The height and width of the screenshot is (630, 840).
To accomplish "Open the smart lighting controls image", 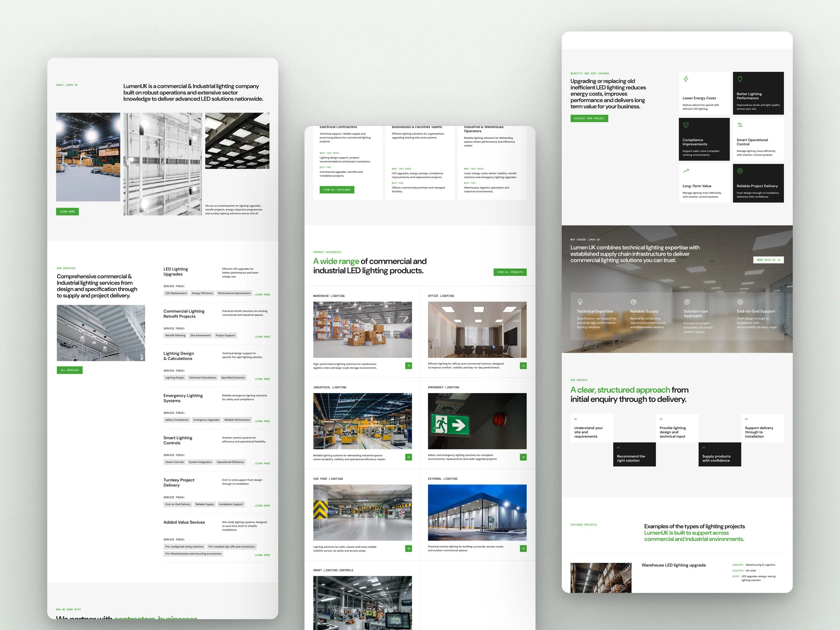I will point(362,603).
